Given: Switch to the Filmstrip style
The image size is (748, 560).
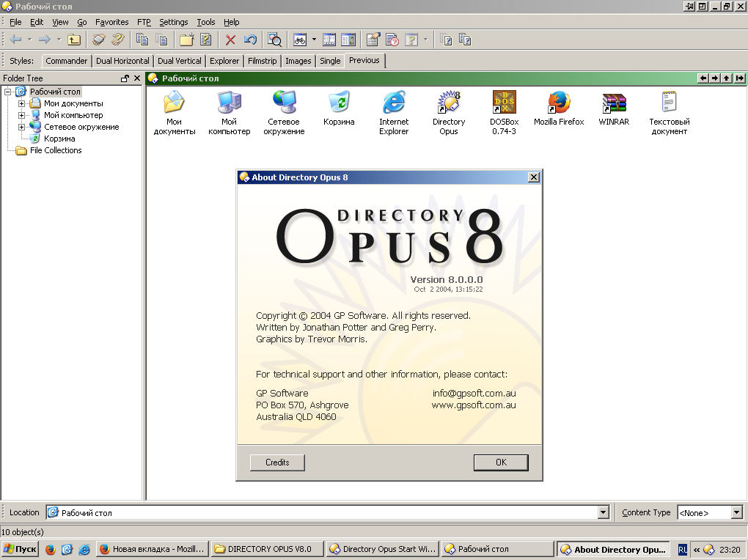Looking at the screenshot, I should [x=263, y=61].
